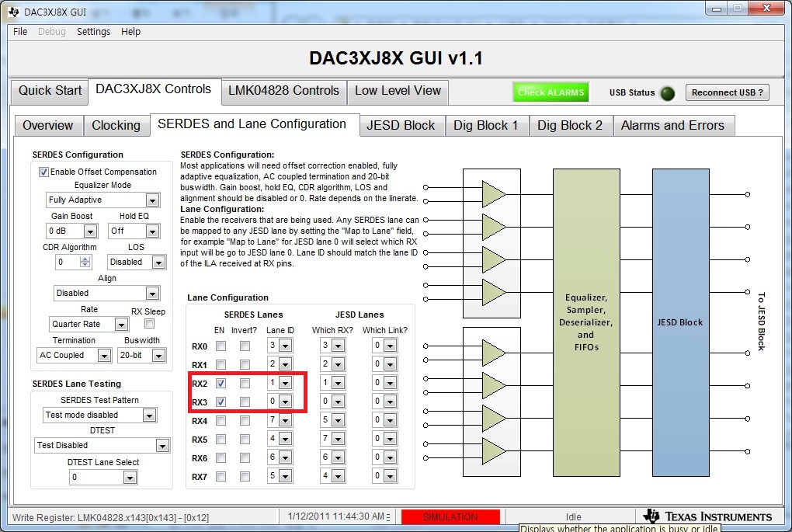Open the Overview sub-tab

tap(47, 125)
